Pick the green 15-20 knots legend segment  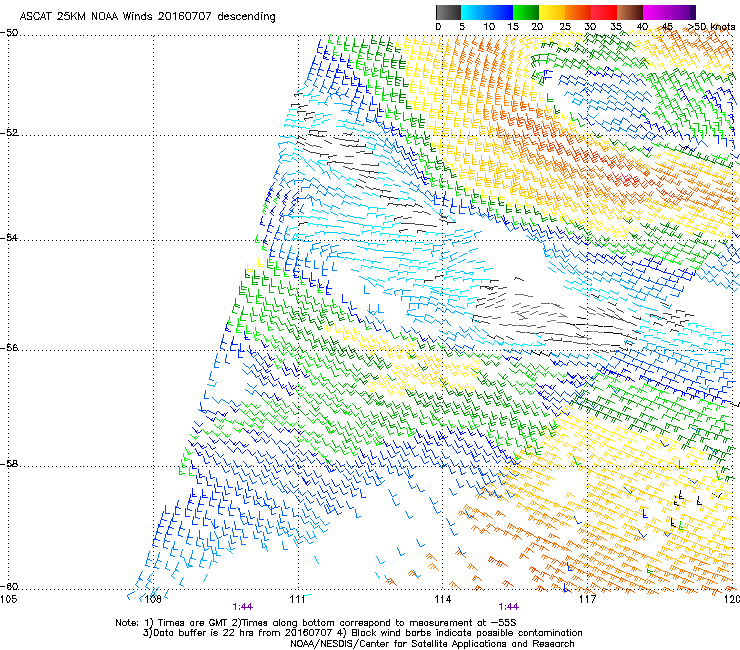[526, 12]
